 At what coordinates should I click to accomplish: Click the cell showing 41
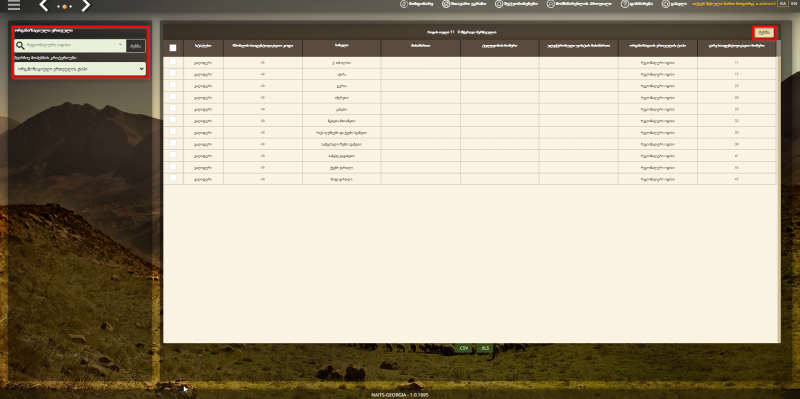click(x=736, y=156)
